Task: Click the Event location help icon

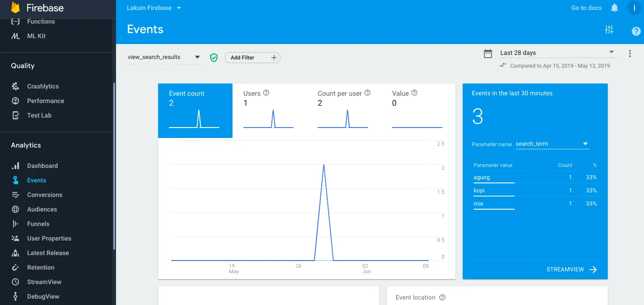Action: [442, 297]
